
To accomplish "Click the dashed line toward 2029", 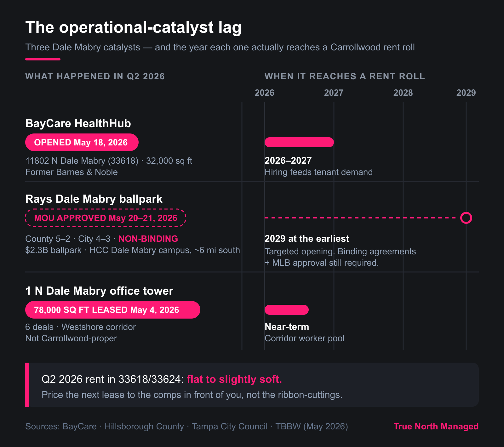I will [x=362, y=218].
